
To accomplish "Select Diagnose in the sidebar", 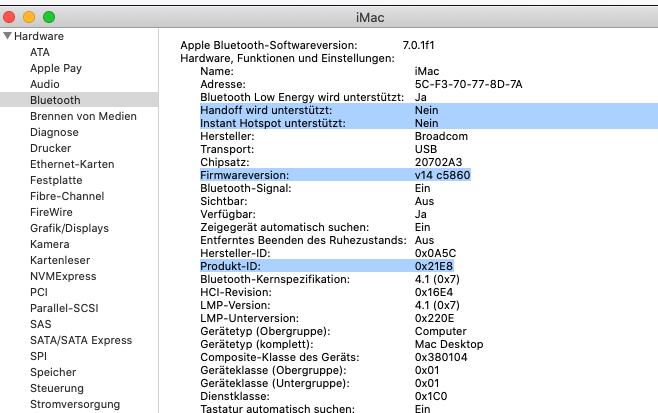I will (x=54, y=132).
